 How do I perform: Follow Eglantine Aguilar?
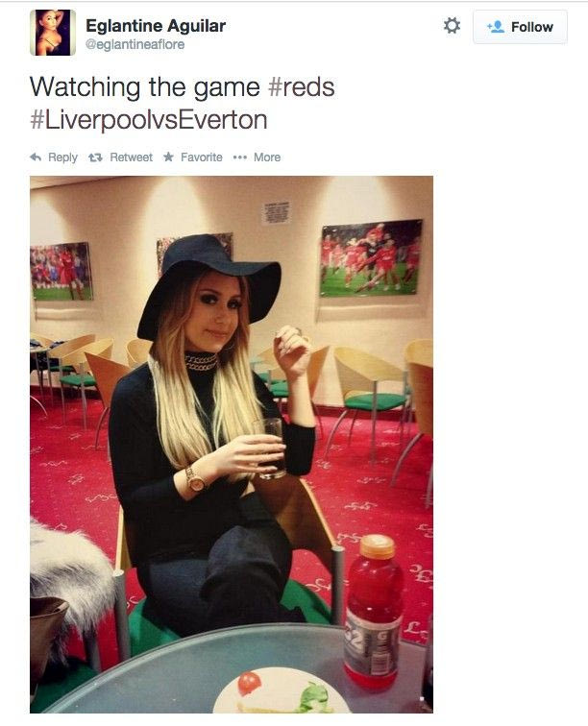(520, 27)
